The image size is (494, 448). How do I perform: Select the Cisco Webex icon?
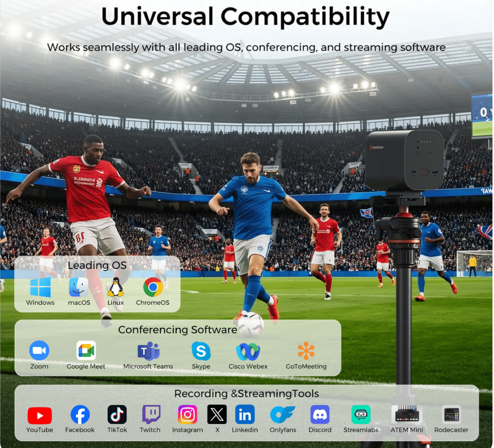click(x=248, y=351)
